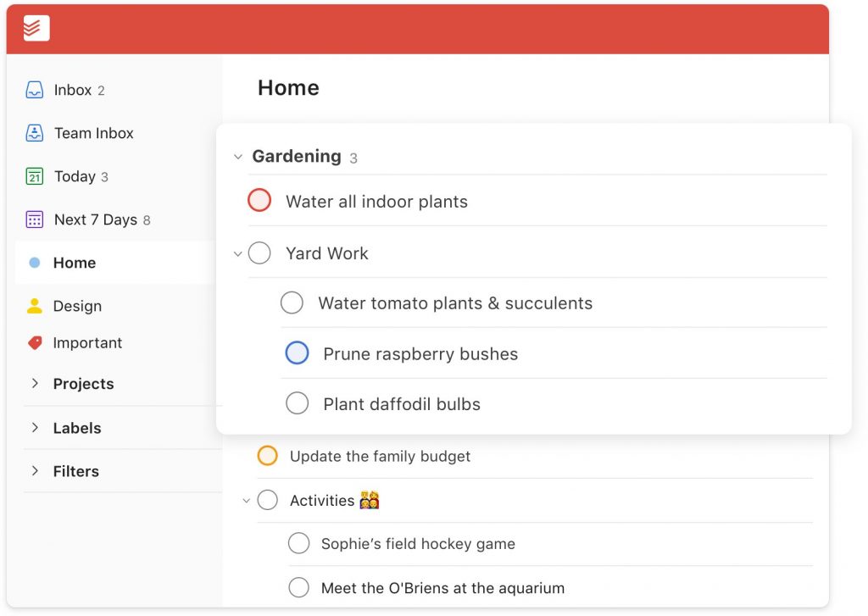Open the Filters section
Screen dimensions: 868x616
[x=36, y=471]
